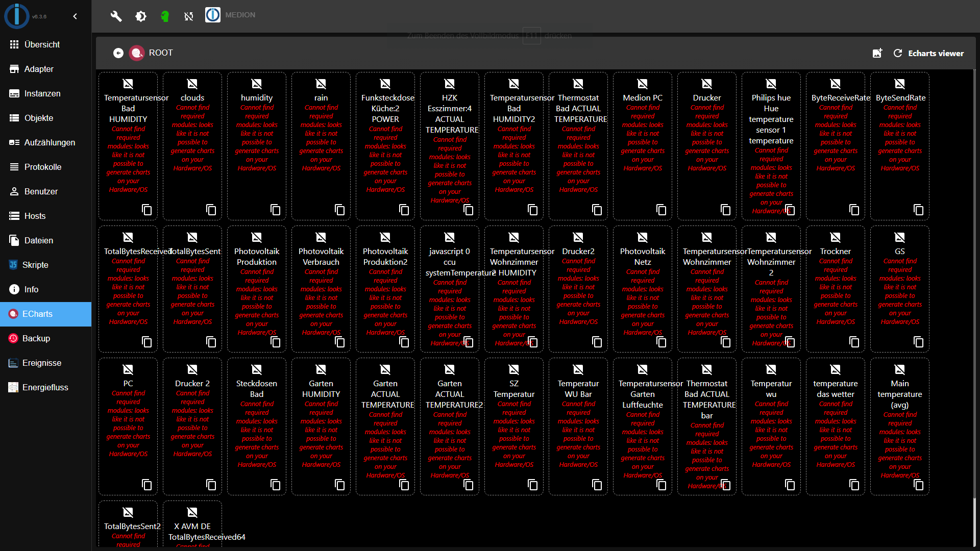Copy the rain chart preset
Viewport: 980px width, 551px height.
click(339, 210)
